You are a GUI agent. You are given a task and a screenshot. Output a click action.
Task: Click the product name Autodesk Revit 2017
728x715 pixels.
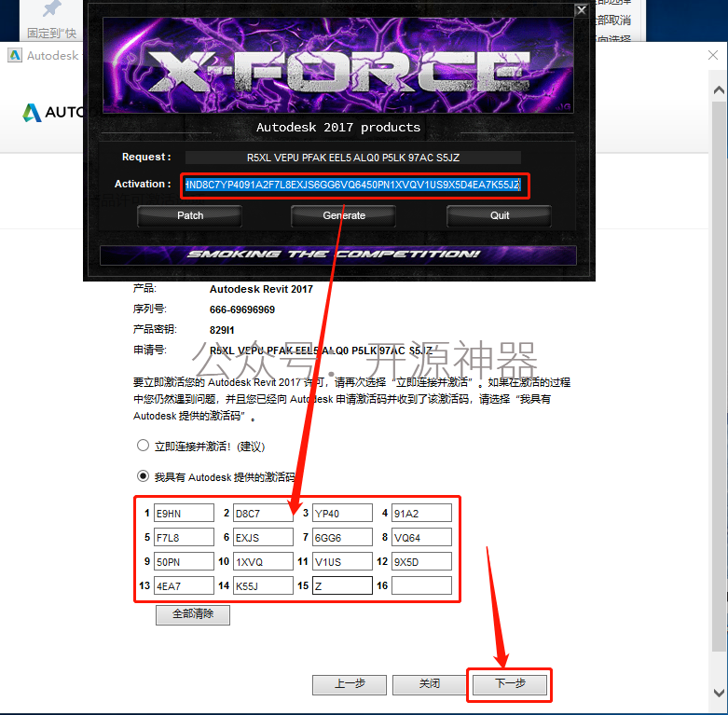click(261, 289)
